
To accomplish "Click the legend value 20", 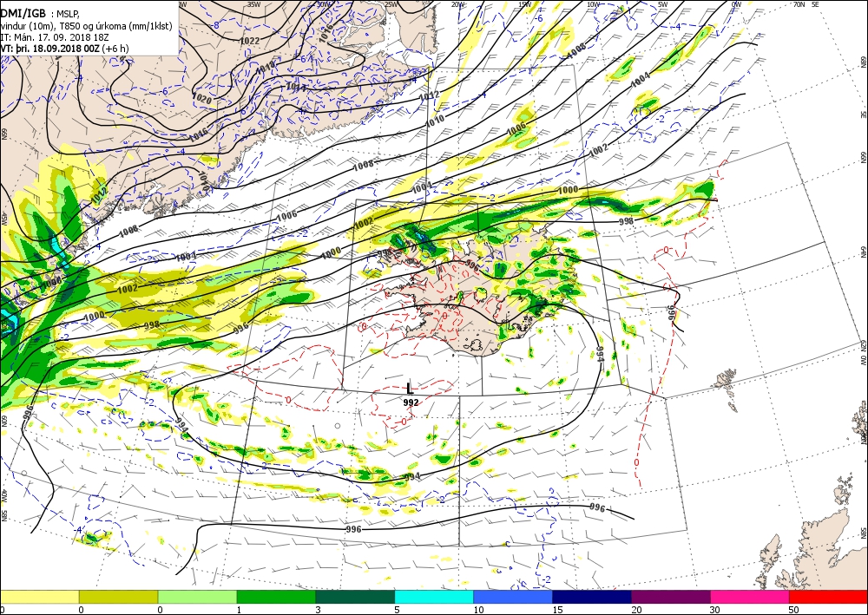I will tap(636, 610).
